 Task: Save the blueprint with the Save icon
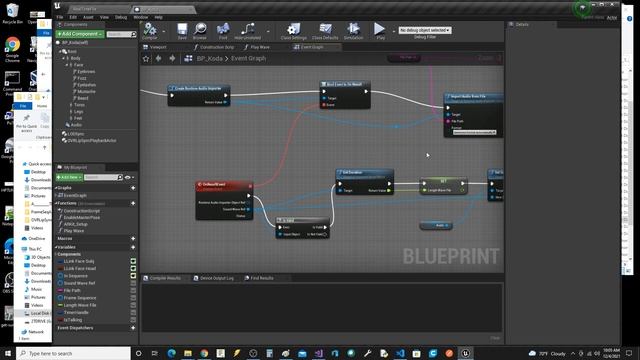[x=182, y=31]
